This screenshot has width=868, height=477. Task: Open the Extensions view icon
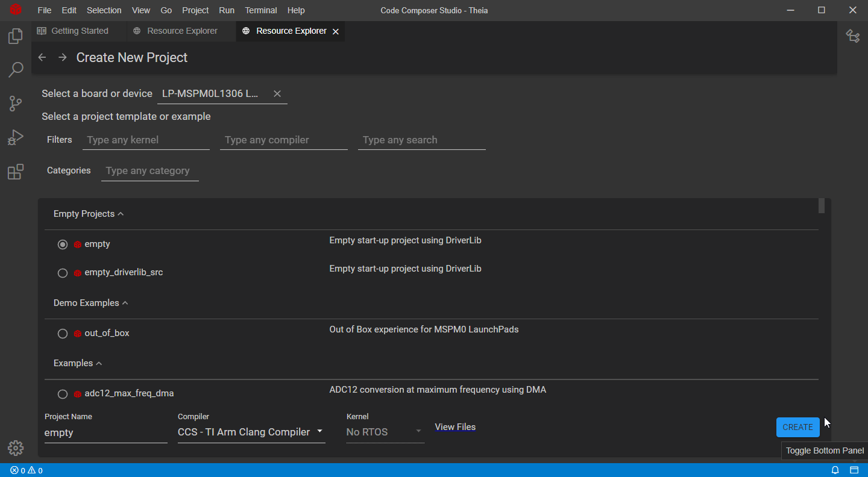coord(16,172)
